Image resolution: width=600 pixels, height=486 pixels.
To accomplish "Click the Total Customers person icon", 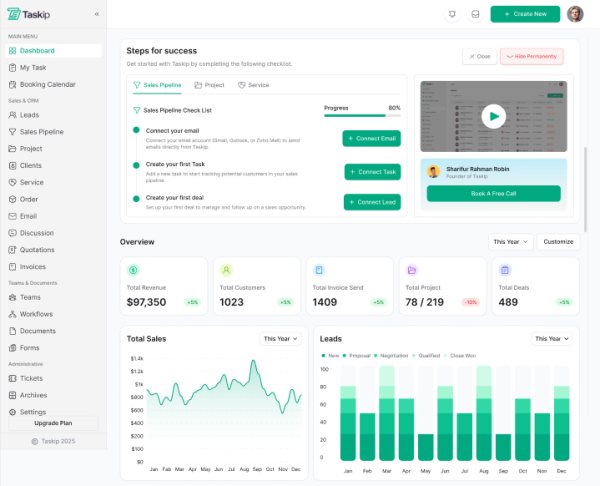I will (x=226, y=270).
